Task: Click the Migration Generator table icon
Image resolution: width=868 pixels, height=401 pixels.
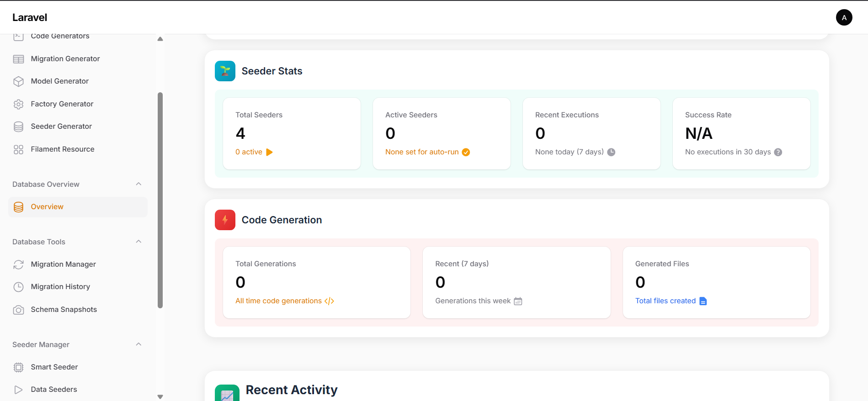Action: [18, 59]
